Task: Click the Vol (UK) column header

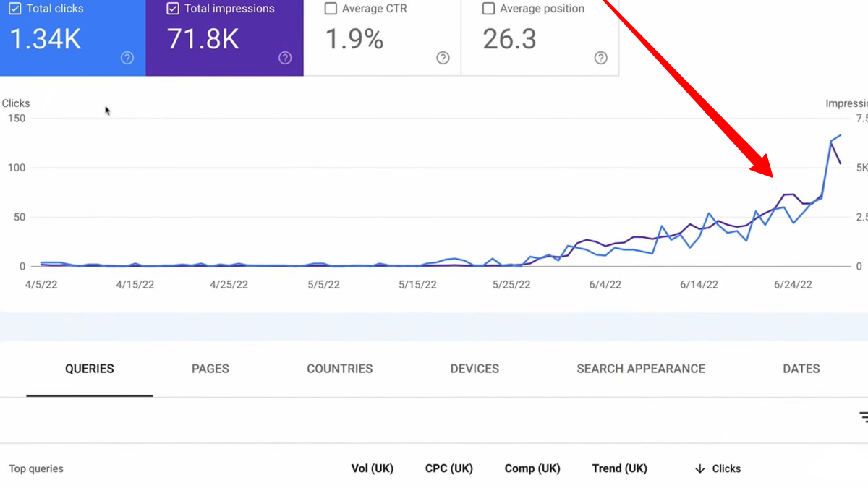Action: point(373,468)
